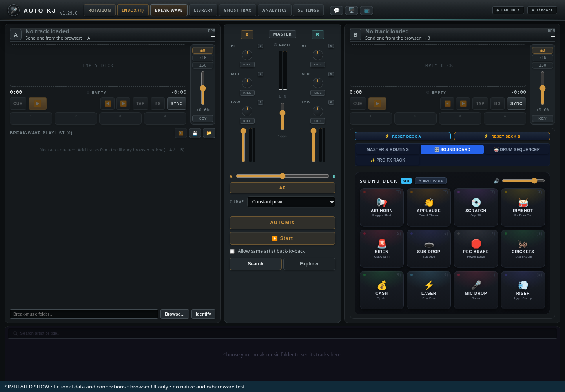Nudge Deck A backward with left arrow

108,103
